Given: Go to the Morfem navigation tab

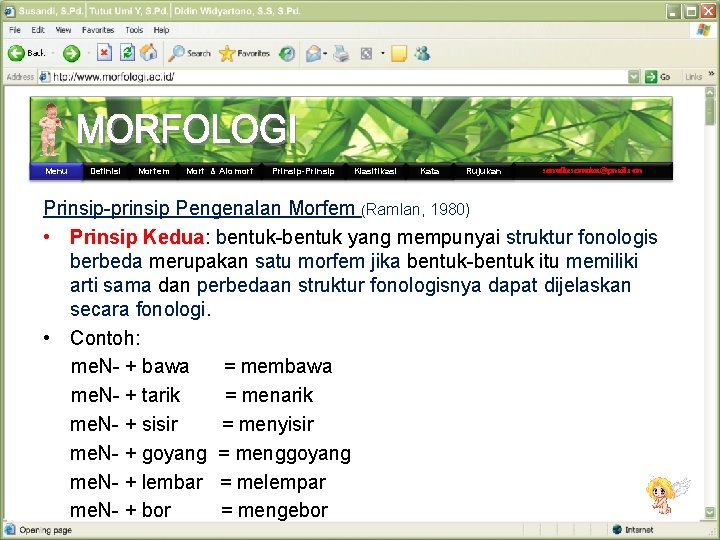Looking at the screenshot, I should [x=154, y=171].
